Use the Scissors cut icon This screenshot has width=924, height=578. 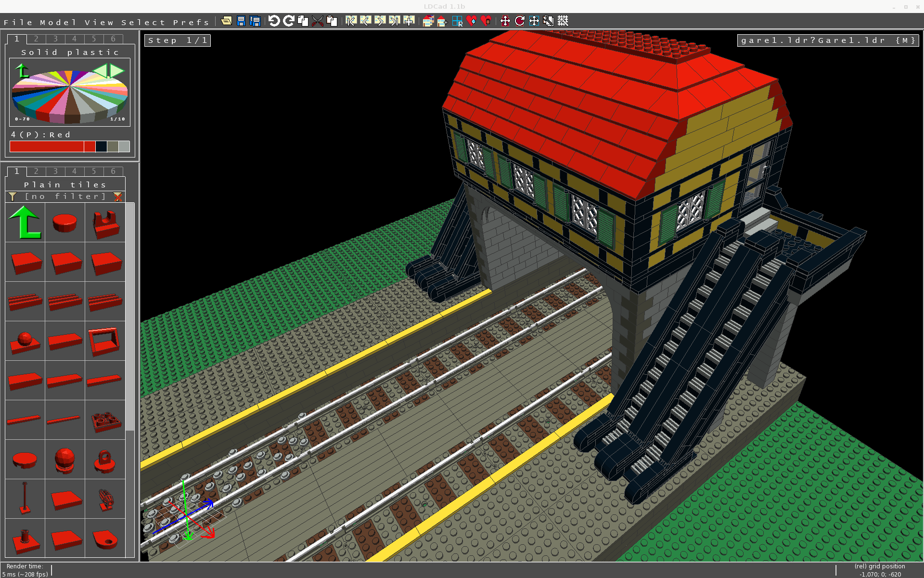point(318,21)
